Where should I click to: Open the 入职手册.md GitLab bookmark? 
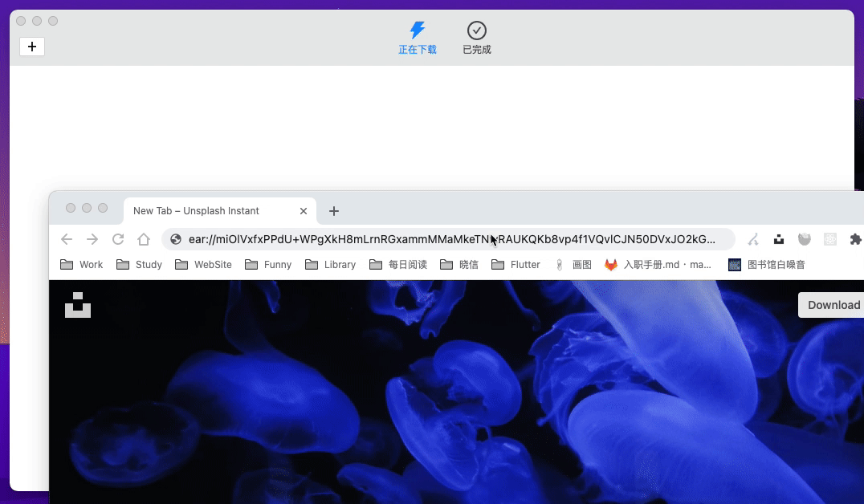click(x=658, y=265)
